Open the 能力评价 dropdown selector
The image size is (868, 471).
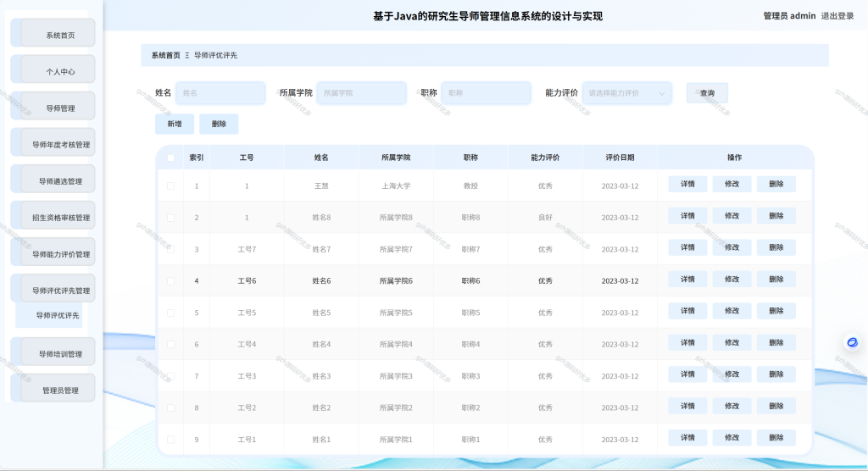tap(626, 93)
